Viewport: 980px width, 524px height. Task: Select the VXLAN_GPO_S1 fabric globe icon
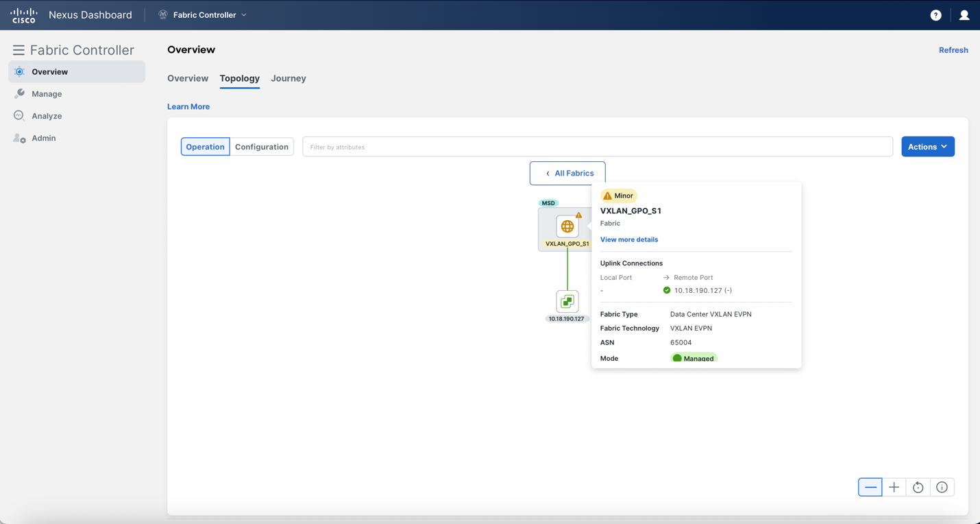pos(567,226)
